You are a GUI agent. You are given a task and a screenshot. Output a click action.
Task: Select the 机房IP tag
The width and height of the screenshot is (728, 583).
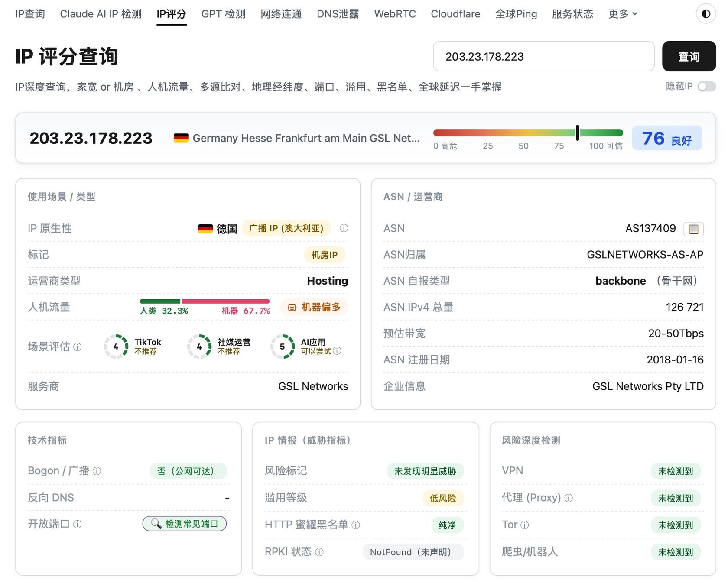(325, 255)
